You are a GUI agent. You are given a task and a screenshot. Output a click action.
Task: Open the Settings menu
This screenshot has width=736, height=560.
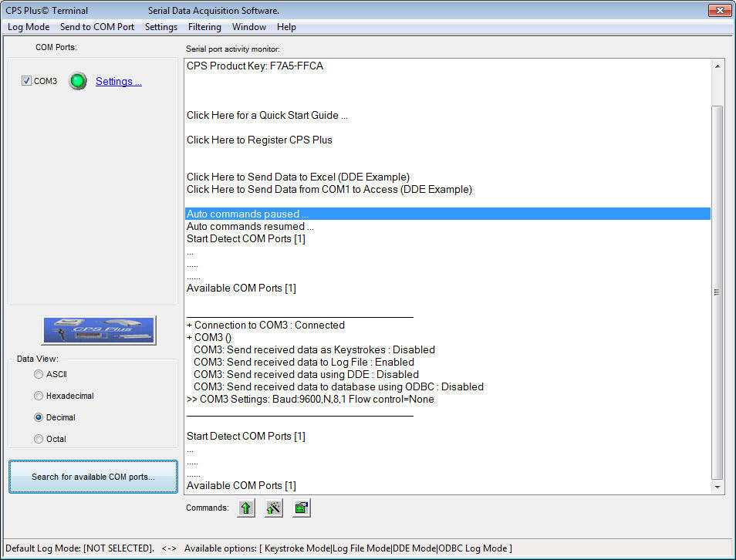(x=161, y=27)
